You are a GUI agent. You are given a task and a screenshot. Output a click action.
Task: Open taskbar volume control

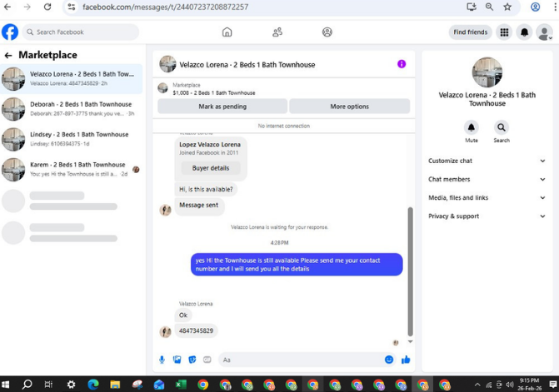click(510, 385)
